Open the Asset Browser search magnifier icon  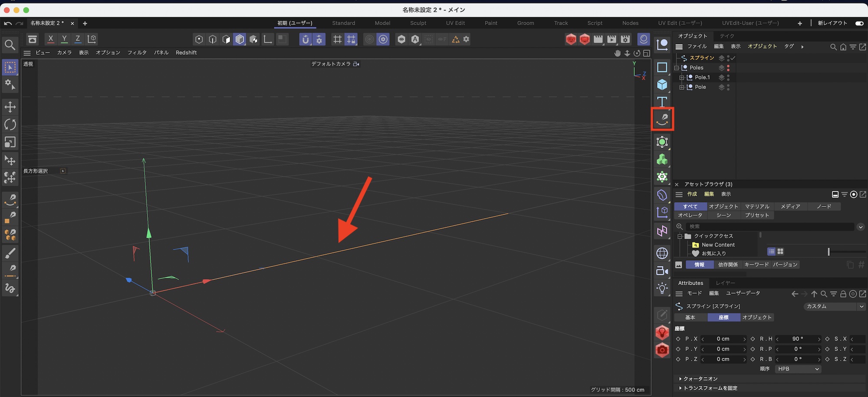(679, 226)
